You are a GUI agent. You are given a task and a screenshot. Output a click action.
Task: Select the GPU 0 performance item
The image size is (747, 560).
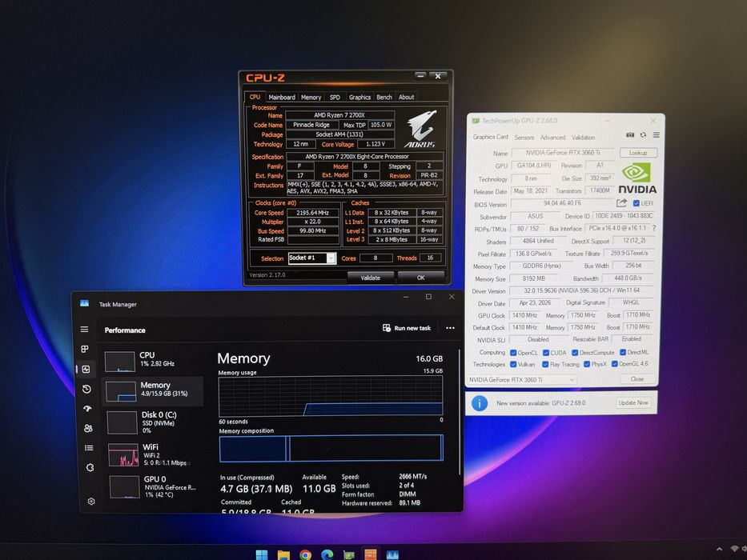pos(155,486)
